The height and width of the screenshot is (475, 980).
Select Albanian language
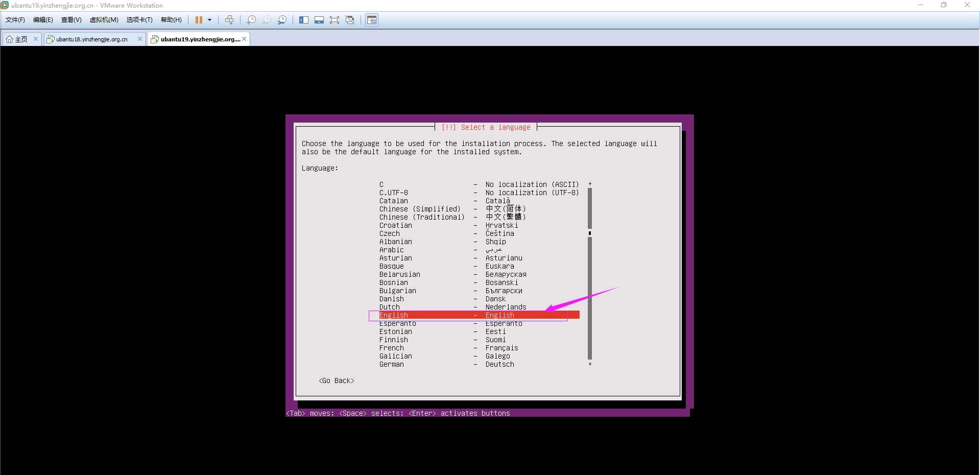click(x=479, y=242)
